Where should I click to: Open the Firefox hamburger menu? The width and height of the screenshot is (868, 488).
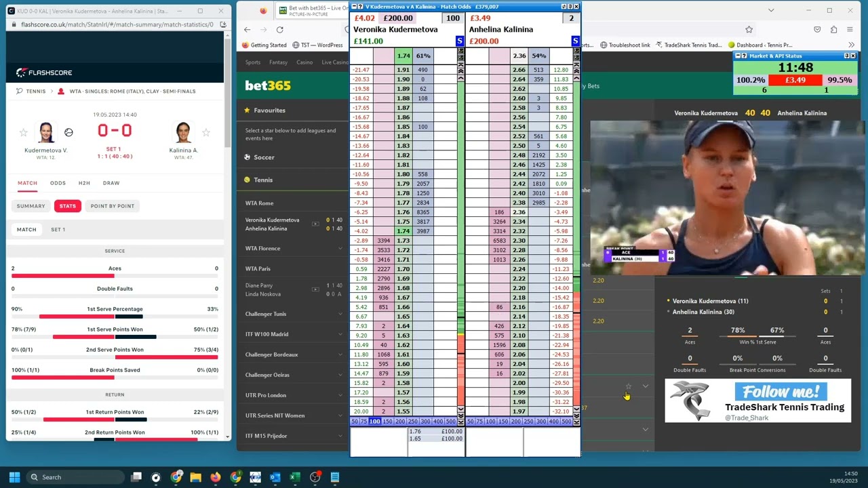(850, 30)
